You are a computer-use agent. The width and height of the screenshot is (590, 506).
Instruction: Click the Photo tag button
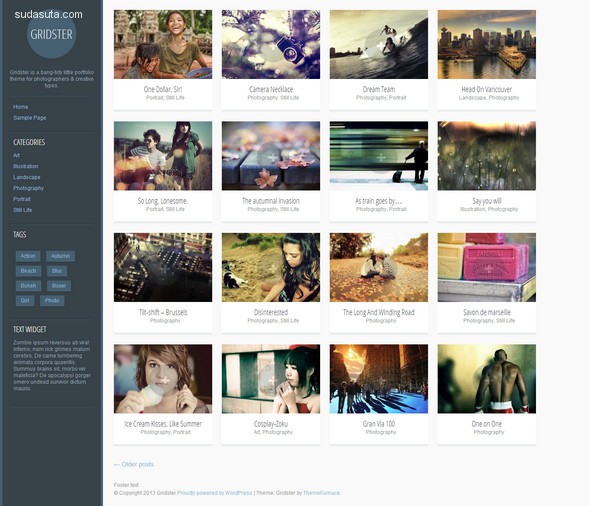coord(52,301)
